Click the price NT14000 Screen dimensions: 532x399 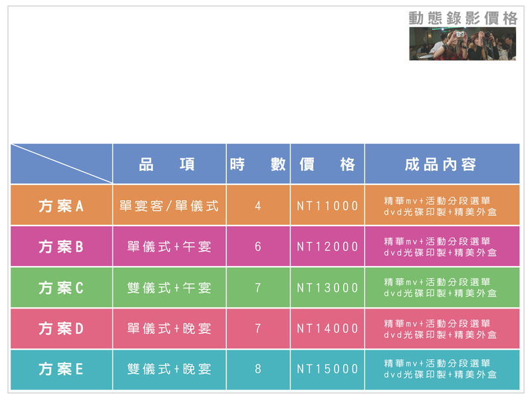327,329
